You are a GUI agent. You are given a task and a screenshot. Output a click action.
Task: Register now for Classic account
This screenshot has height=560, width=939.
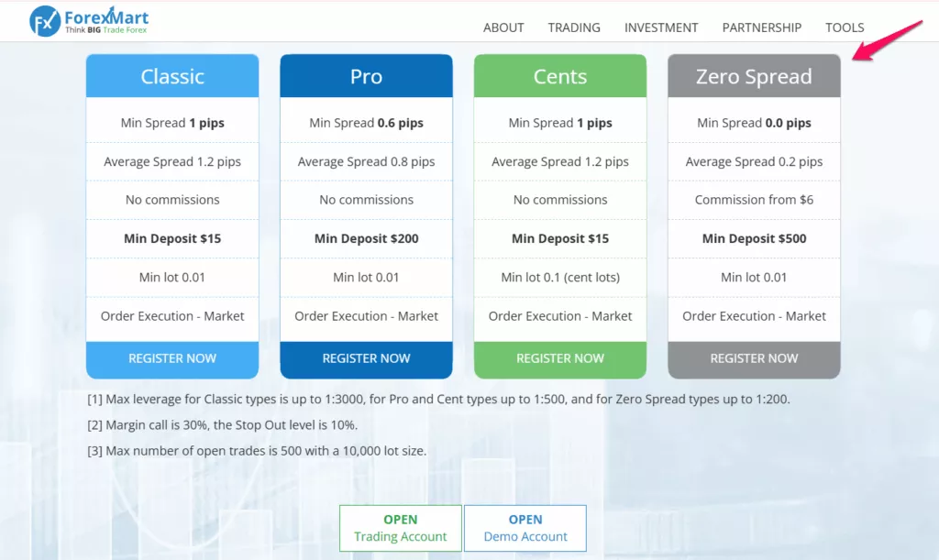[x=172, y=359]
